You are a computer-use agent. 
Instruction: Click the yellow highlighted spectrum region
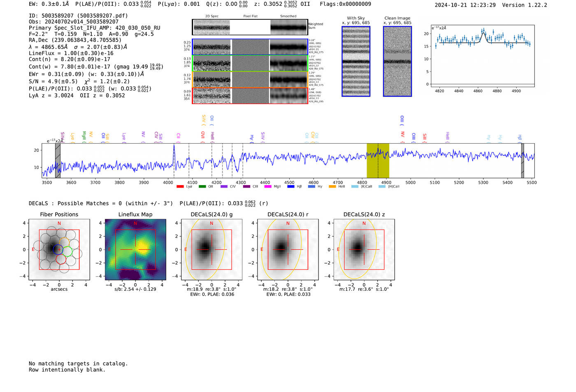tap(378, 160)
